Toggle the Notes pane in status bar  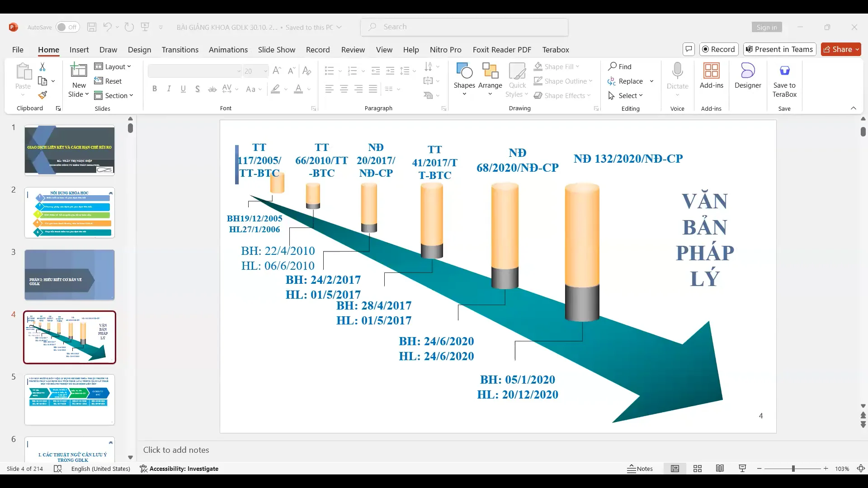[x=640, y=469]
